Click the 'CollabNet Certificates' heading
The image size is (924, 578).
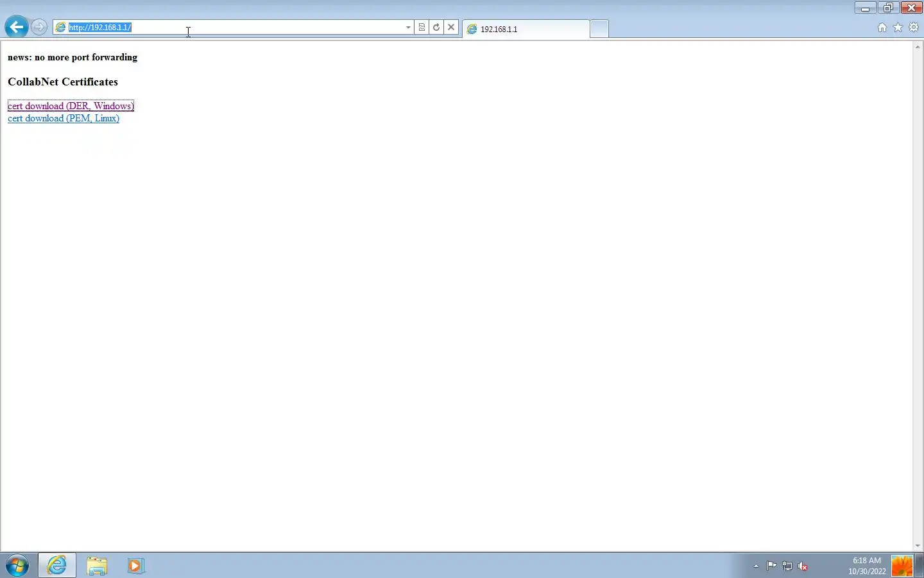pos(63,82)
